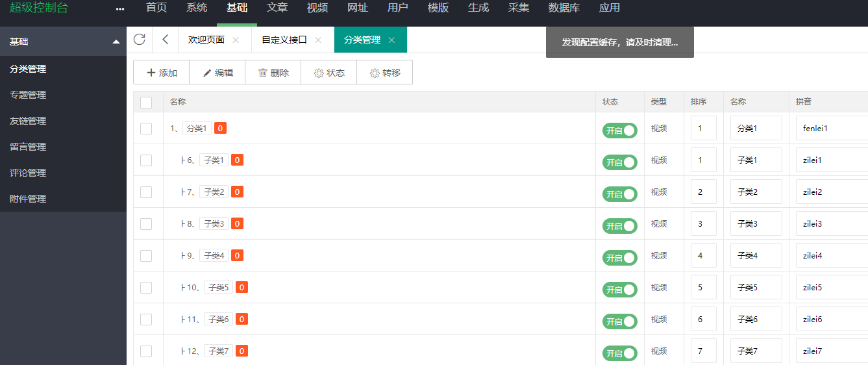Click the notification 发现配置缓存，请及时清理

click(x=620, y=42)
